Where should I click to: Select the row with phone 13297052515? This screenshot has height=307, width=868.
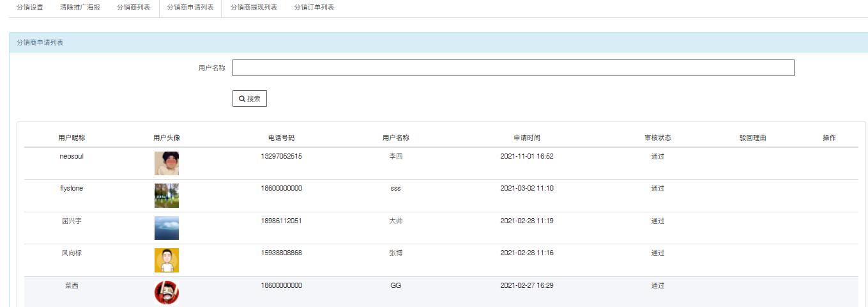441,164
